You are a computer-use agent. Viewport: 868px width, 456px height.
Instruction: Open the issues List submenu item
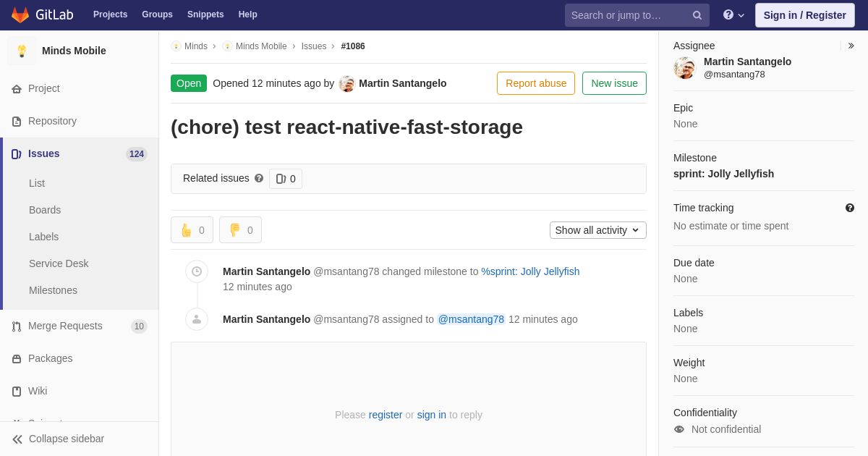click(37, 183)
